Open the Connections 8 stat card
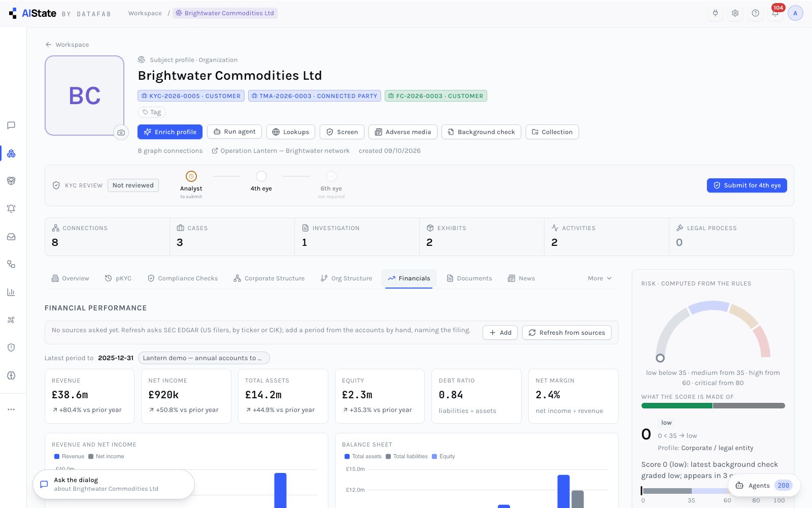 pyautogui.click(x=107, y=237)
